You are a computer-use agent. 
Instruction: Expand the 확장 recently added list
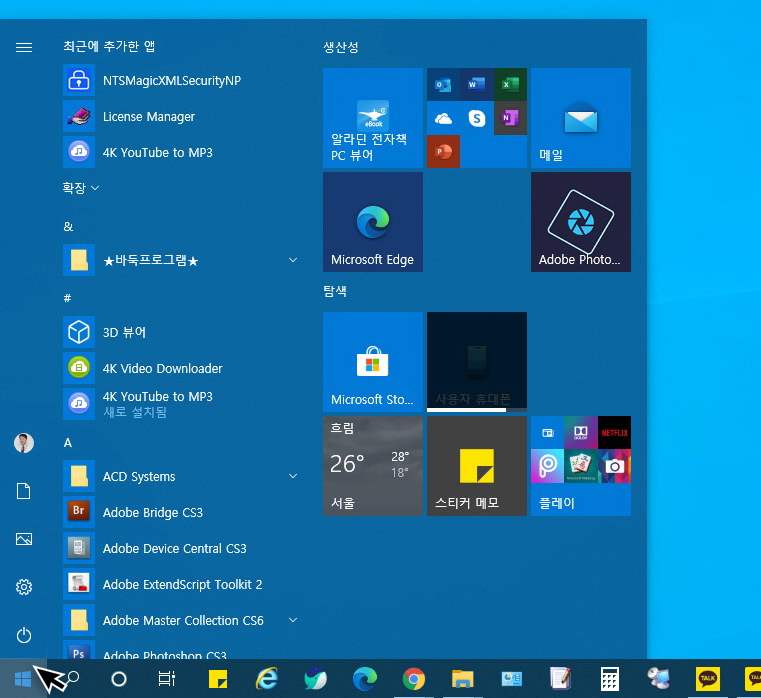pyautogui.click(x=81, y=188)
